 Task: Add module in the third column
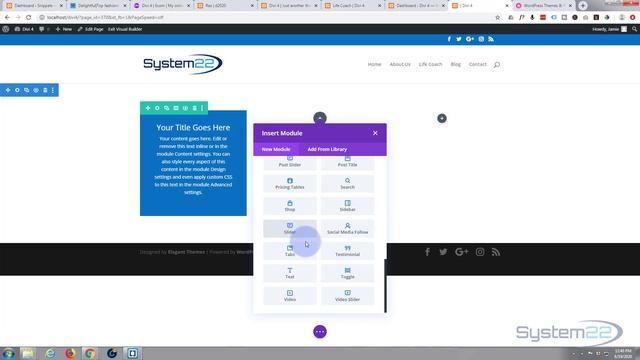[442, 118]
